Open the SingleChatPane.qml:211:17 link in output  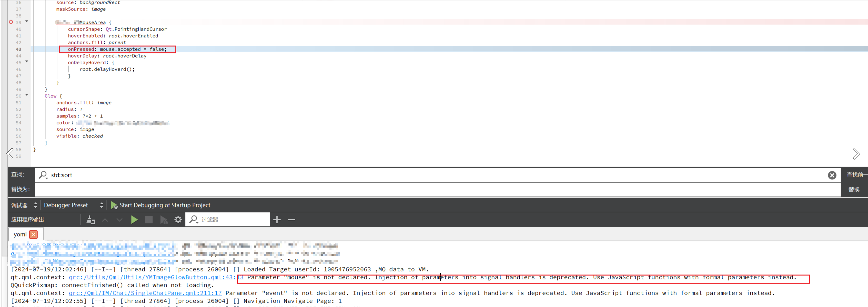click(x=145, y=293)
